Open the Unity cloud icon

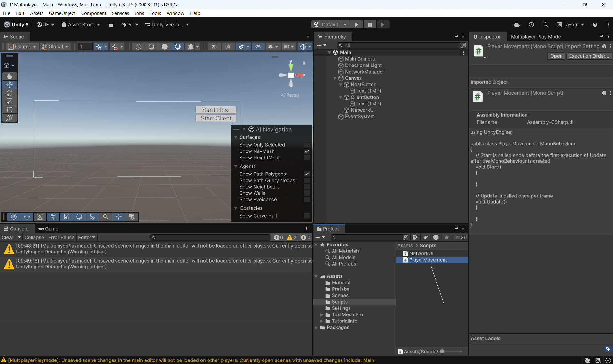click(516, 25)
